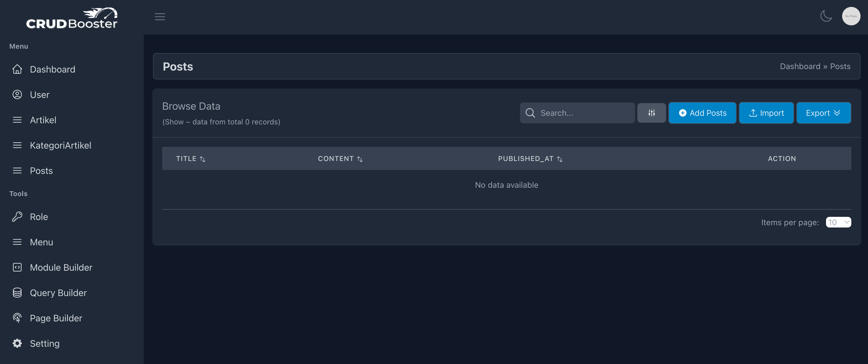Click the Module Builder code icon

tap(17, 267)
